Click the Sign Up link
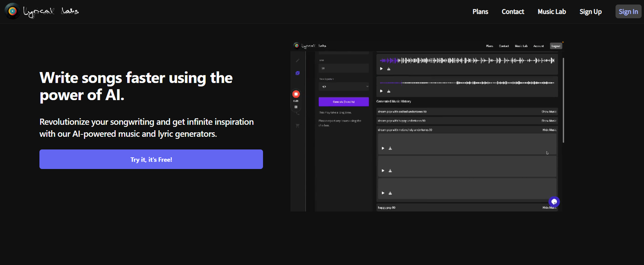Viewport: 644px width, 265px height. pyautogui.click(x=590, y=12)
